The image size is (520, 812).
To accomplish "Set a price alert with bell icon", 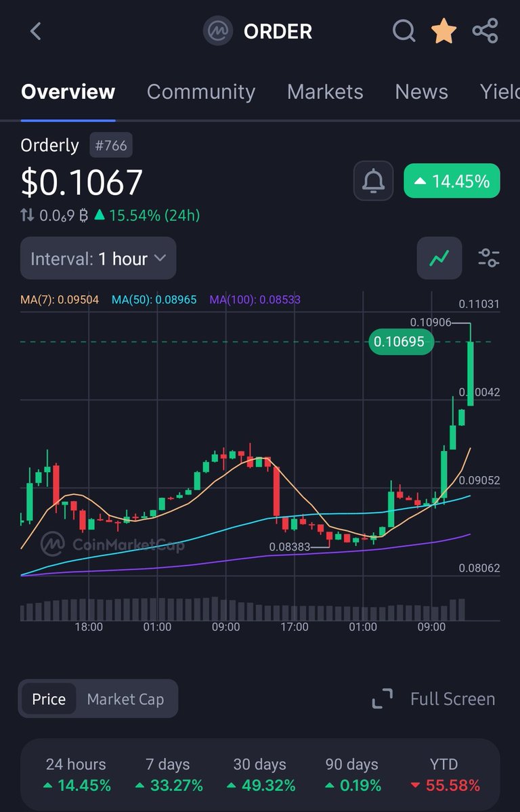I will (374, 181).
